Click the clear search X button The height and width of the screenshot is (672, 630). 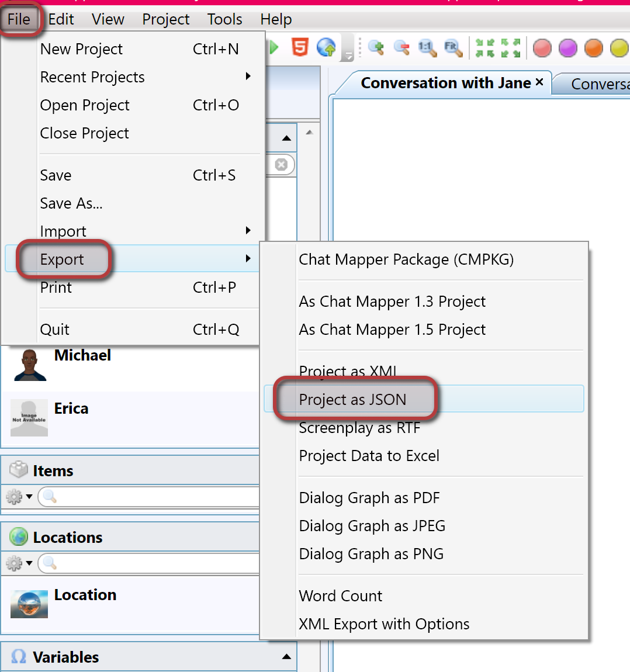coord(281,165)
